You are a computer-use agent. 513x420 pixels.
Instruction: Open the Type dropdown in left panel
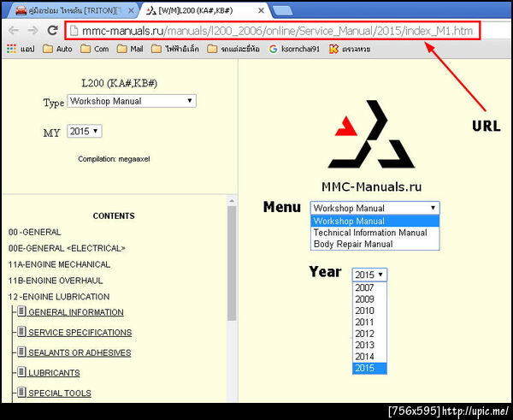point(132,101)
